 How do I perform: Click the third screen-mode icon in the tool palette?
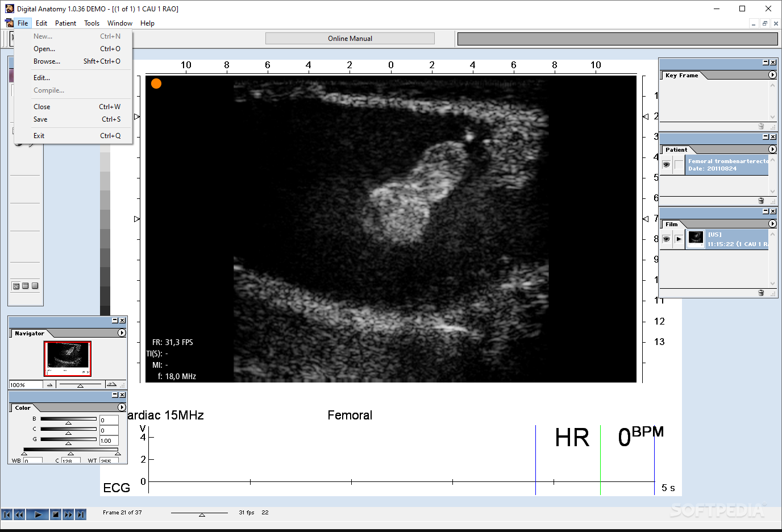(x=35, y=286)
